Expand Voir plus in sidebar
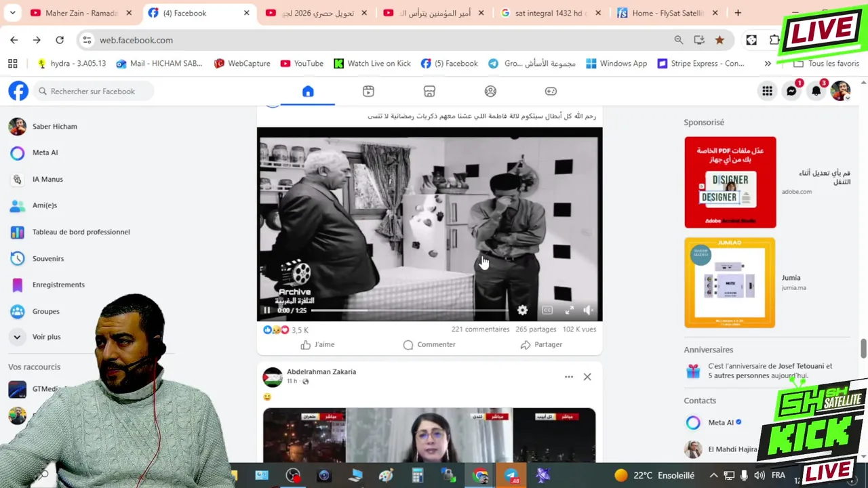 tap(47, 337)
